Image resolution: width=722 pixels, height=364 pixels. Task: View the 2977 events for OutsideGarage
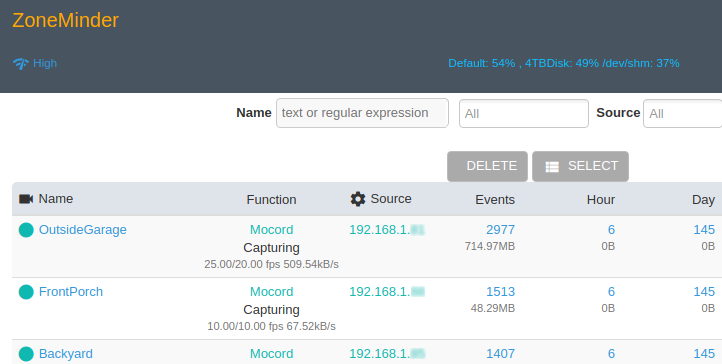coord(501,230)
